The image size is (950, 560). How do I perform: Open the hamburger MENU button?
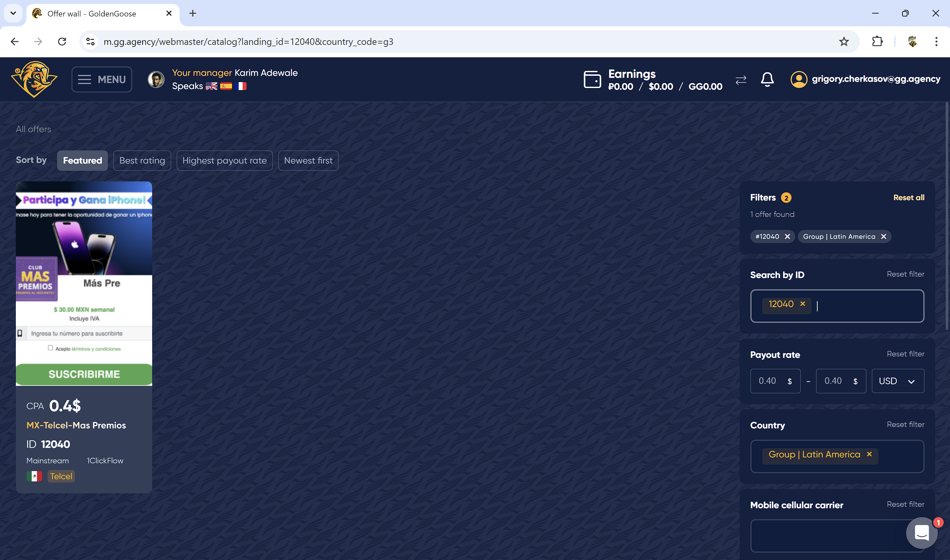coord(102,79)
